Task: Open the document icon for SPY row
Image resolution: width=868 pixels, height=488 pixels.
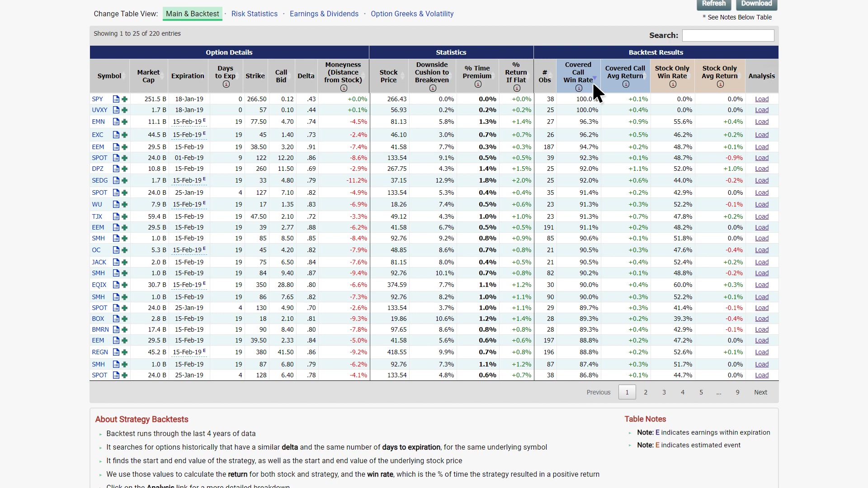Action: pyautogui.click(x=116, y=99)
